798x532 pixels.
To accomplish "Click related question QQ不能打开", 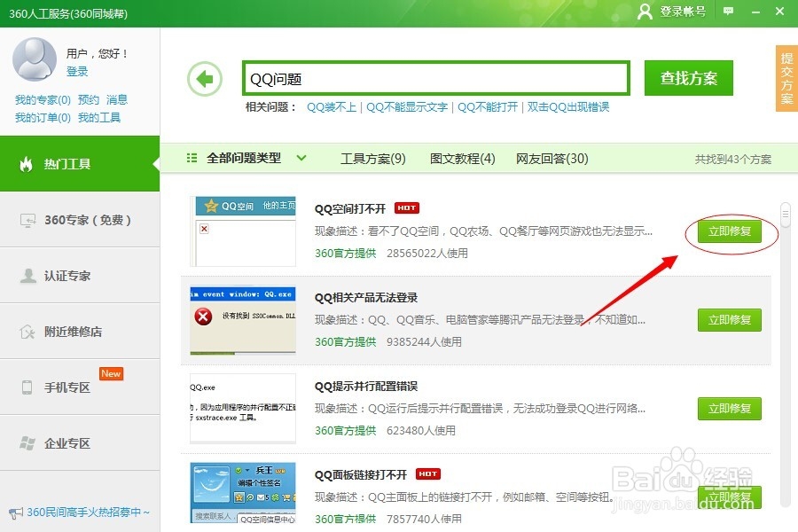I will (488, 107).
